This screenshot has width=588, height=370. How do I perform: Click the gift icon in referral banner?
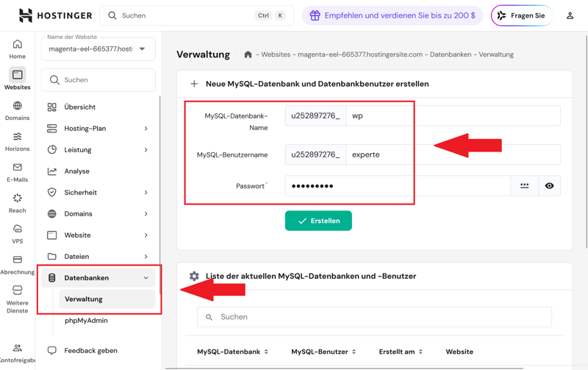315,15
